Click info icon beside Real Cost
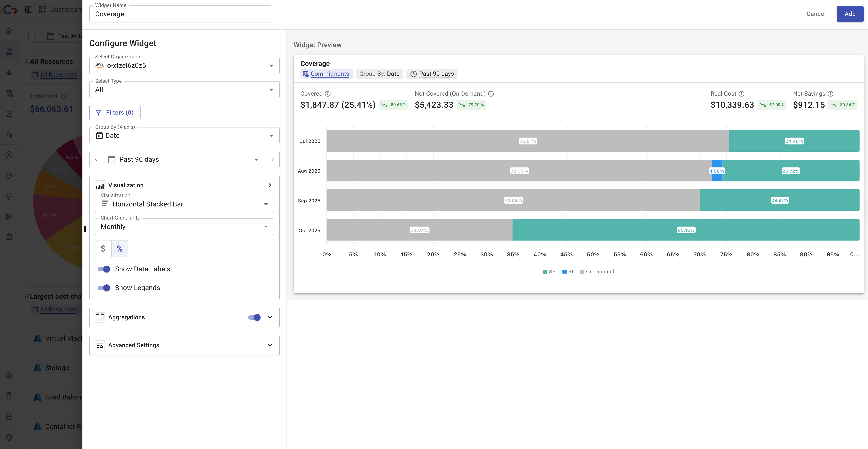868x449 pixels. (742, 94)
